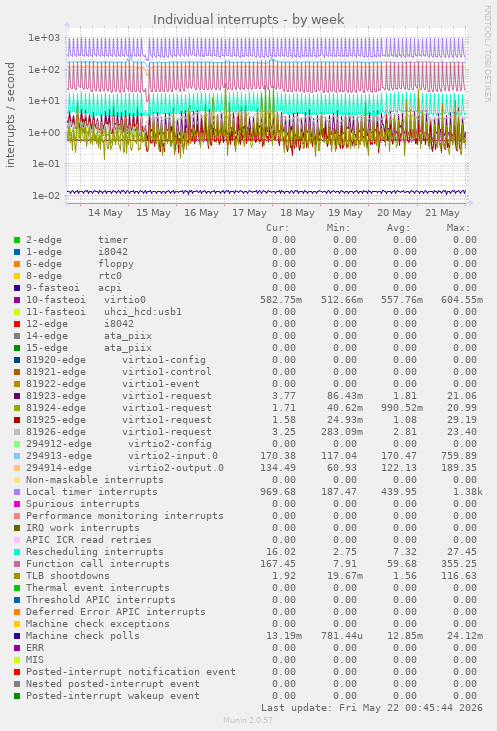Image resolution: width=497 pixels, height=731 pixels.
Task: Click the 10-fasteoi virtio0 color swatch
Action: [17, 300]
